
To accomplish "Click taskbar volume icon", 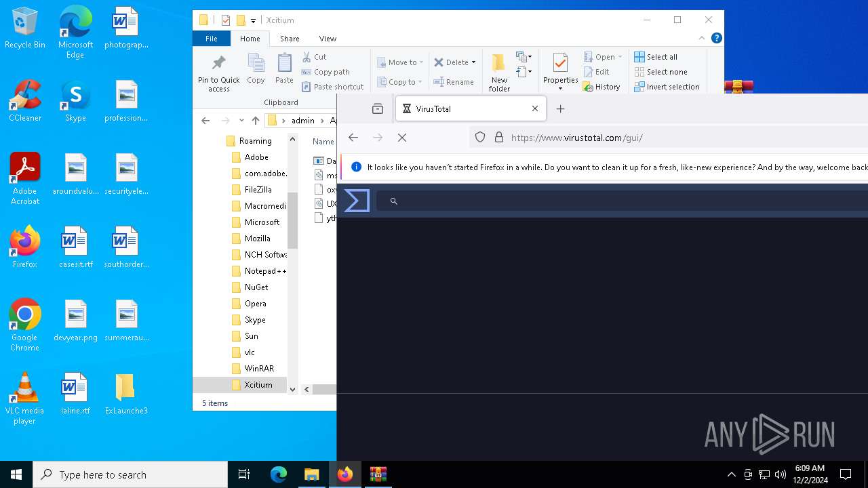I will coord(780,474).
